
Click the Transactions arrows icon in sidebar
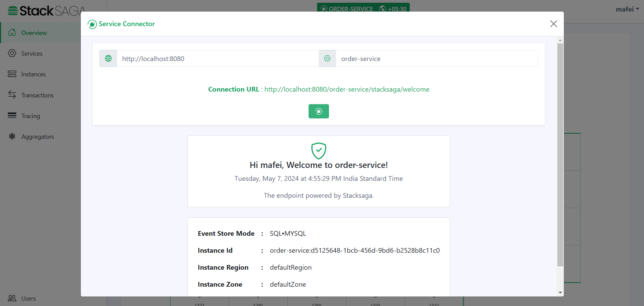(x=12, y=95)
